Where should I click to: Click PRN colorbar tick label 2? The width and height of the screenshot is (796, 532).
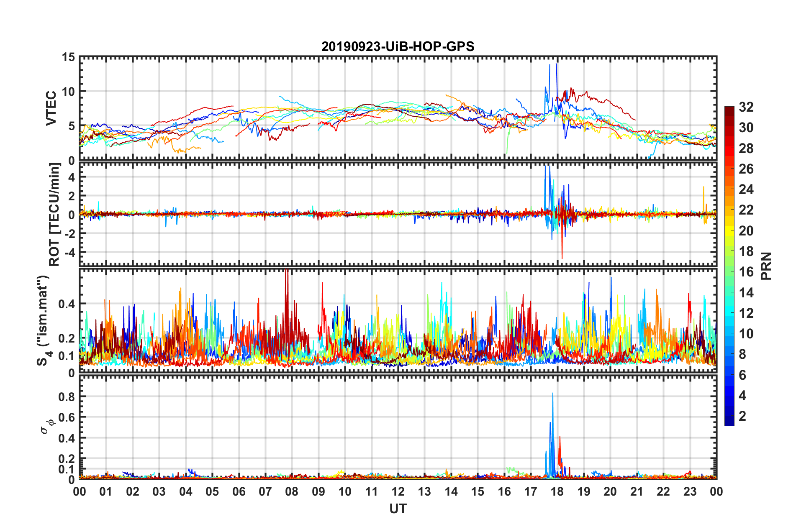tap(742, 416)
